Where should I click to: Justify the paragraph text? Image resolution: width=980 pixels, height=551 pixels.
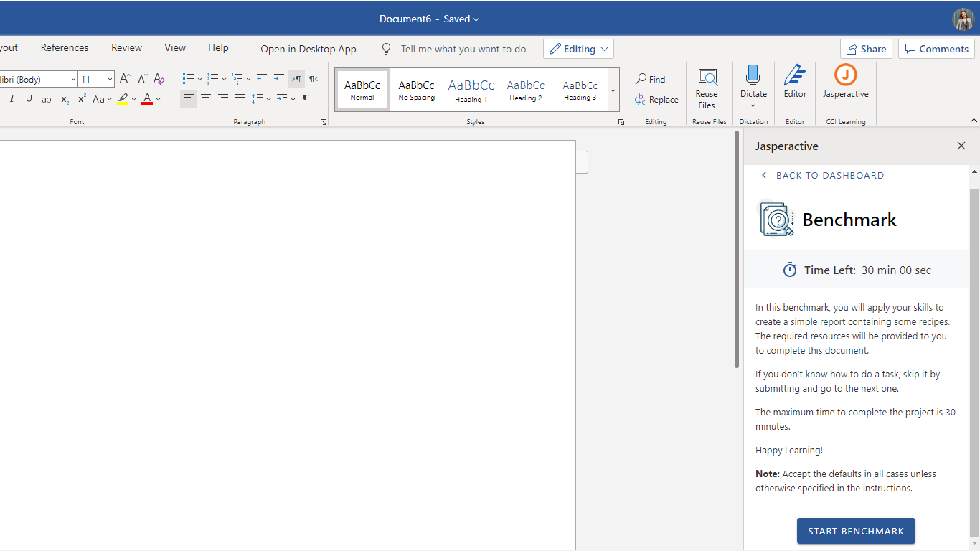point(240,99)
